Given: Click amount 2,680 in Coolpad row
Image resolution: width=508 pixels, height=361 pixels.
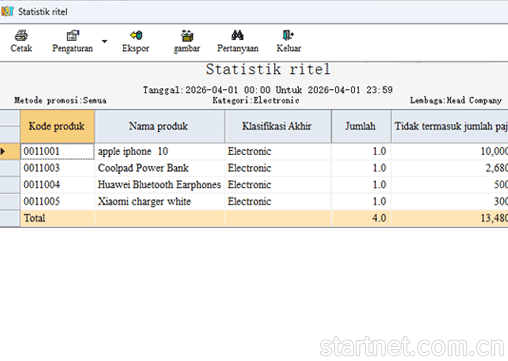Looking at the screenshot, I should point(450,168).
